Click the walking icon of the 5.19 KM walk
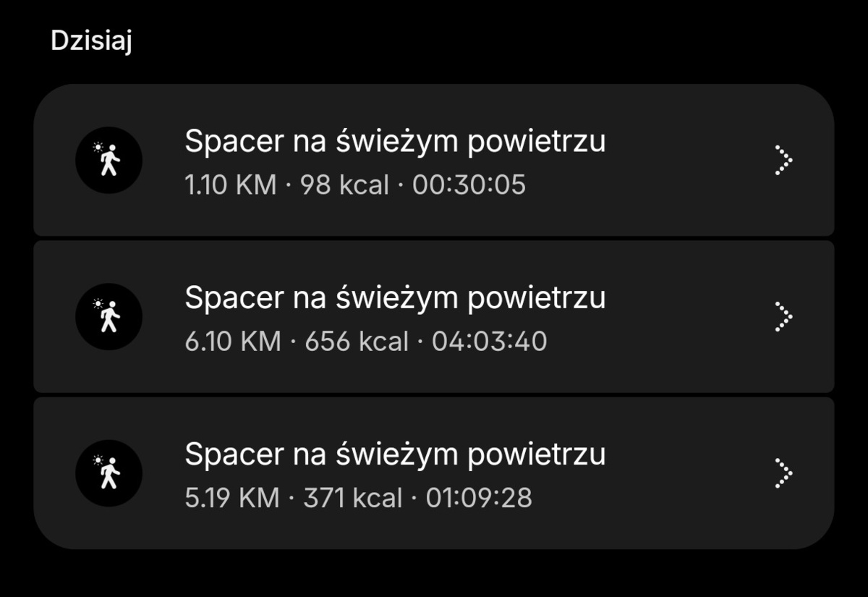 [x=109, y=473]
